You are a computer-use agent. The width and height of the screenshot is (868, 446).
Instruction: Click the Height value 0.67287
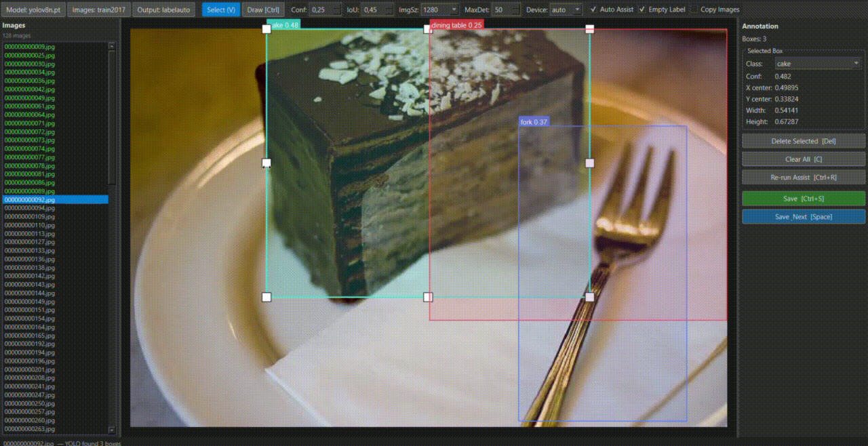[x=788, y=122]
